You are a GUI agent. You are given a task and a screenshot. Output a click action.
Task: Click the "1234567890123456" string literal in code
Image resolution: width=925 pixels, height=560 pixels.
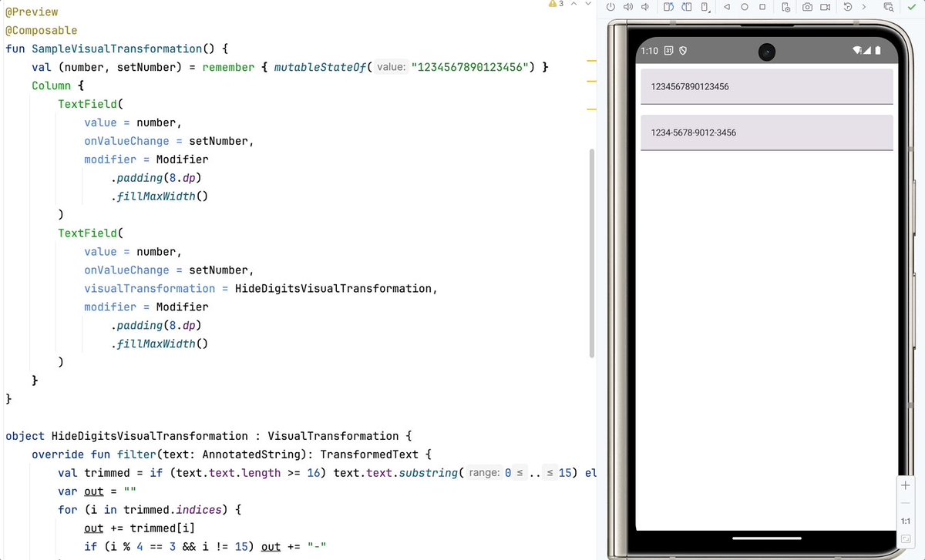470,67
